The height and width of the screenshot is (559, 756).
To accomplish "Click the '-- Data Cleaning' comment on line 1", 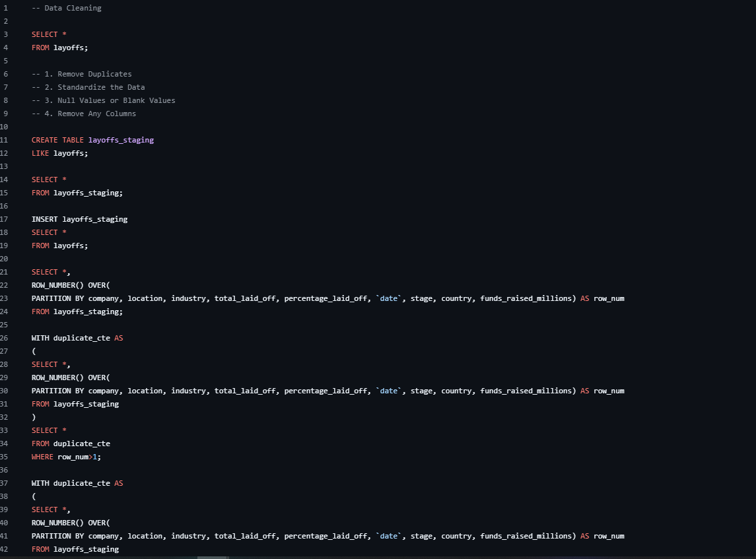I will 67,8.
